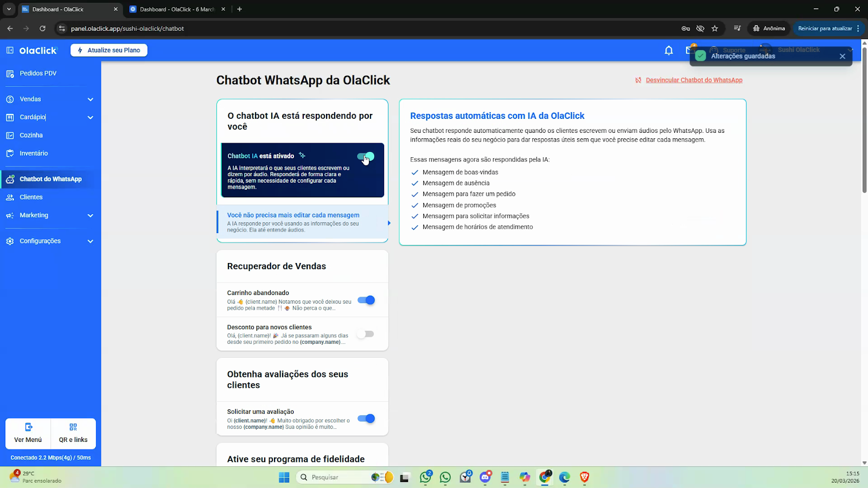Toggle Solicitar uma avaliação switch

(366, 419)
